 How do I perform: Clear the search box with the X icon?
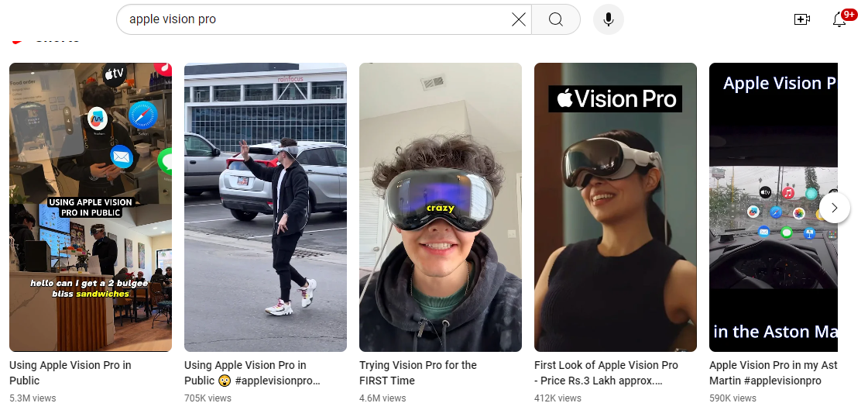coord(519,20)
